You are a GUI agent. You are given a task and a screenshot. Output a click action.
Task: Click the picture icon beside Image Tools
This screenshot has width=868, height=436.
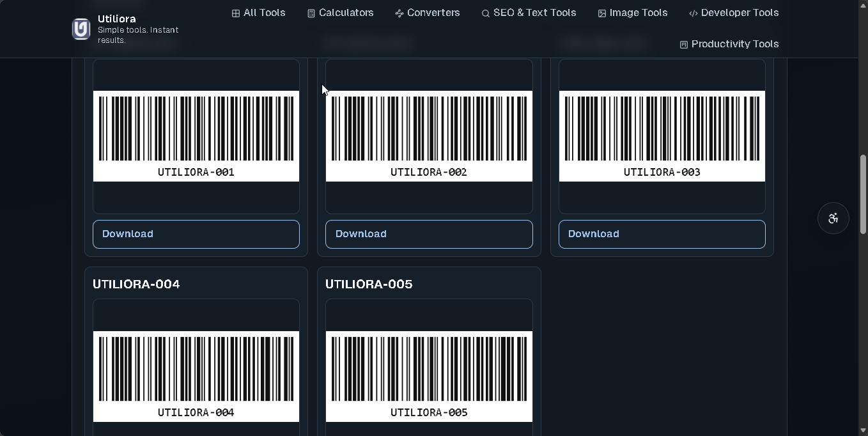point(602,13)
